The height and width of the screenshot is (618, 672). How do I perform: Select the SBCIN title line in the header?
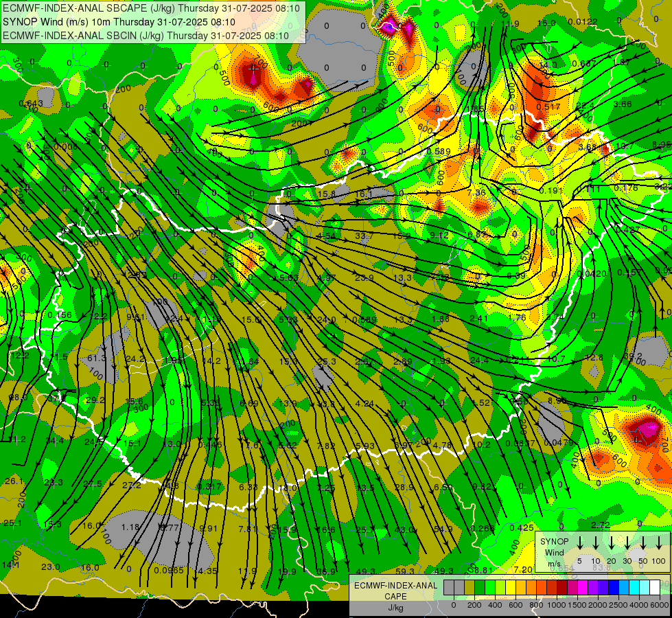(x=146, y=36)
